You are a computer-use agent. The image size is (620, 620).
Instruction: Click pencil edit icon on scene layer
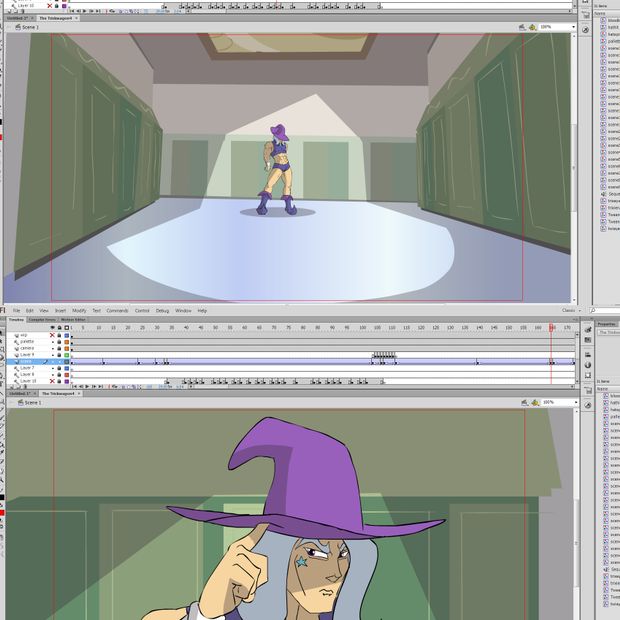point(45,361)
